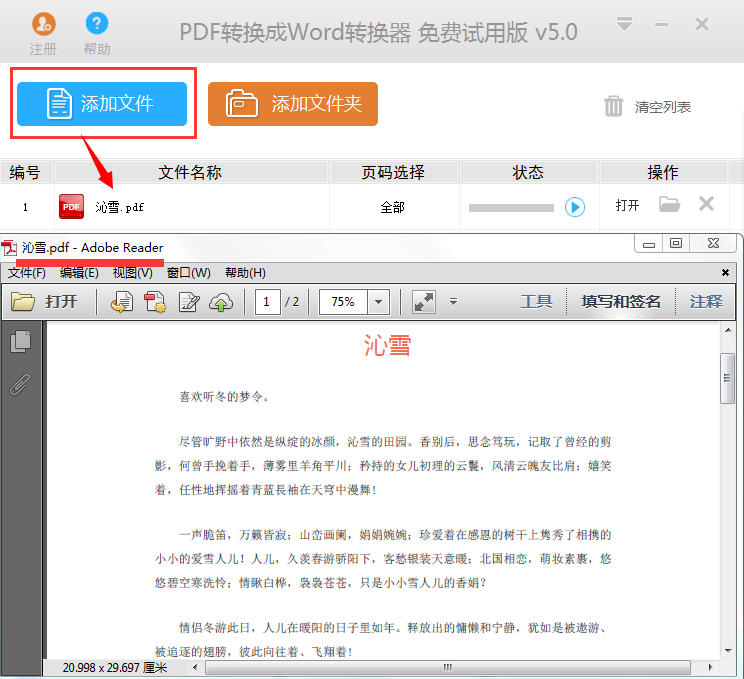Click page size 20.998 x 29.697 厘米
Image resolution: width=744 pixels, height=679 pixels.
115,668
